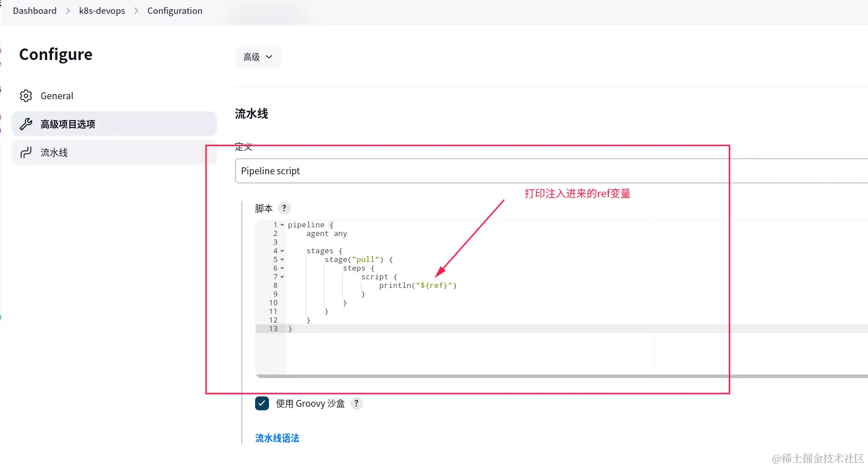Click the stage("pull") code line
Viewport: 868px width, 468px height.
[358, 260]
